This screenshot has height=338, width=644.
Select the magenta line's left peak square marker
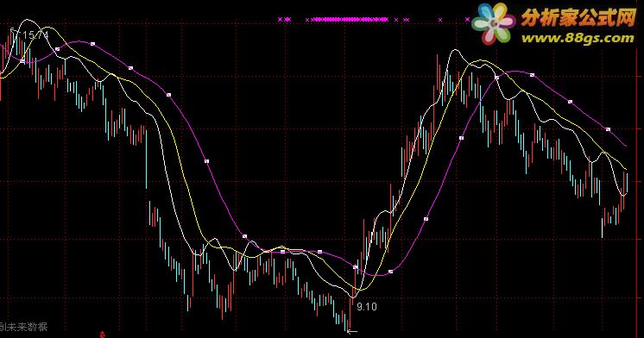[x=93, y=43]
